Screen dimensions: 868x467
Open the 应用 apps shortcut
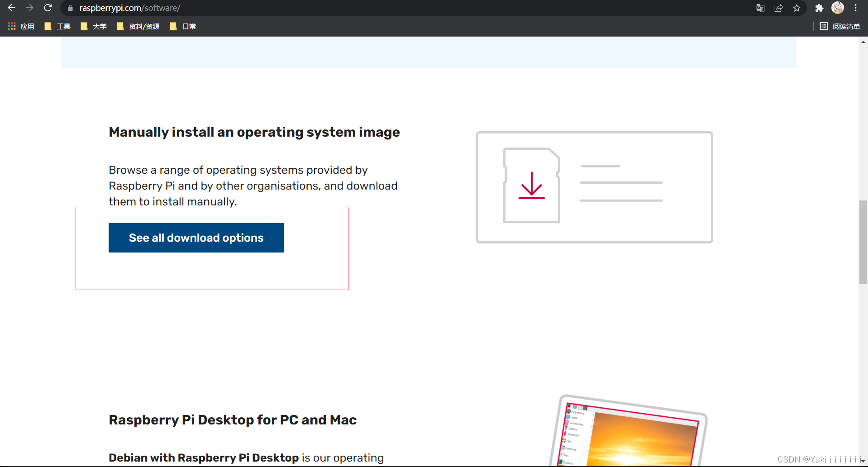pos(21,27)
